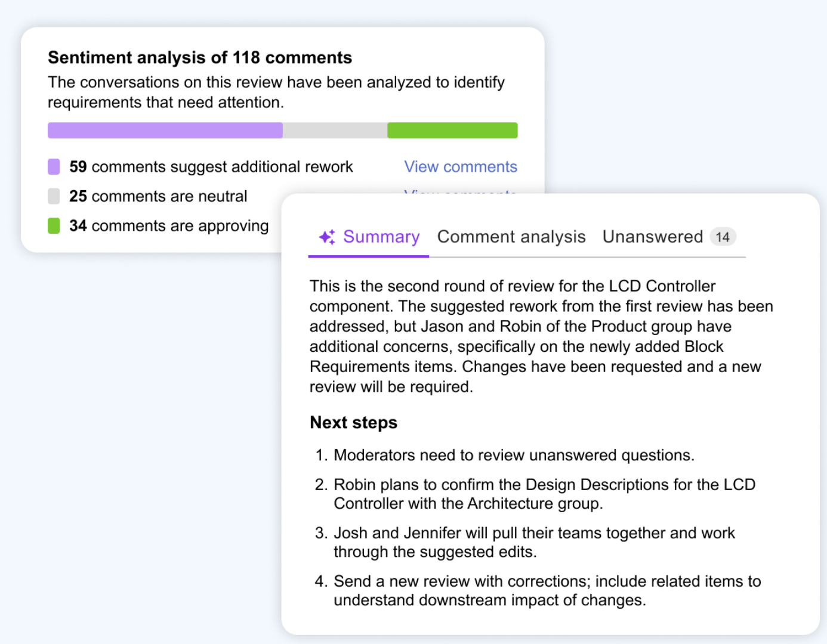
Task: Click the purple legend swatch for rework
Action: [x=54, y=167]
